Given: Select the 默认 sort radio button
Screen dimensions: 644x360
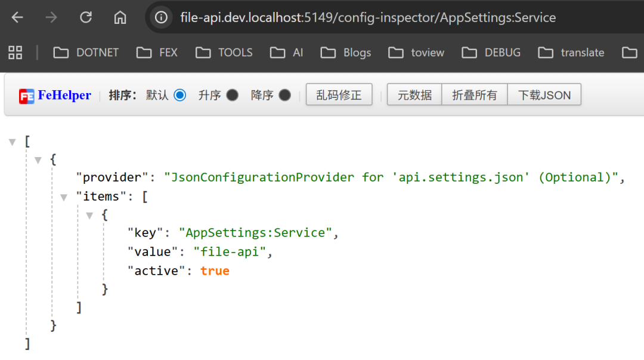Looking at the screenshot, I should coord(180,94).
